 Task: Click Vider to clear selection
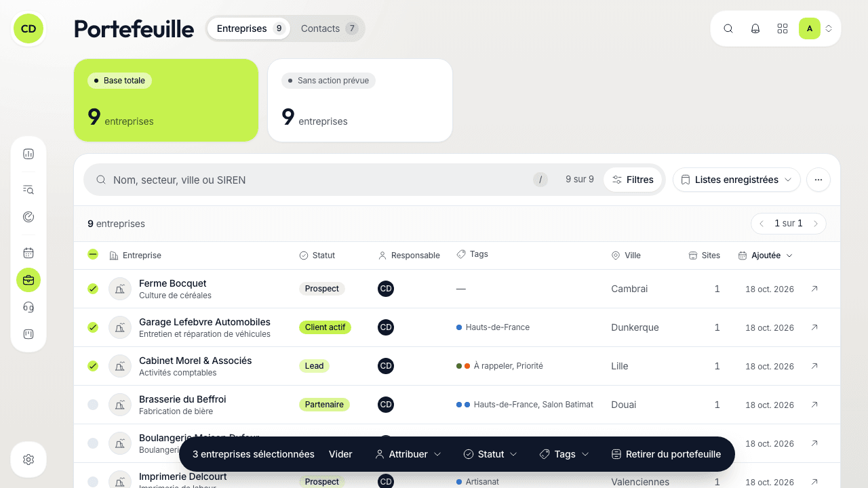340,454
